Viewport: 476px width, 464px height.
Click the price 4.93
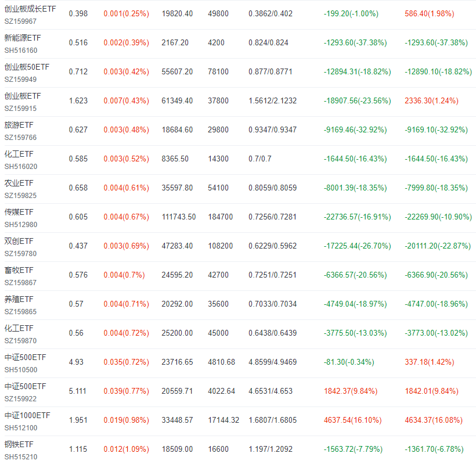coord(76,362)
